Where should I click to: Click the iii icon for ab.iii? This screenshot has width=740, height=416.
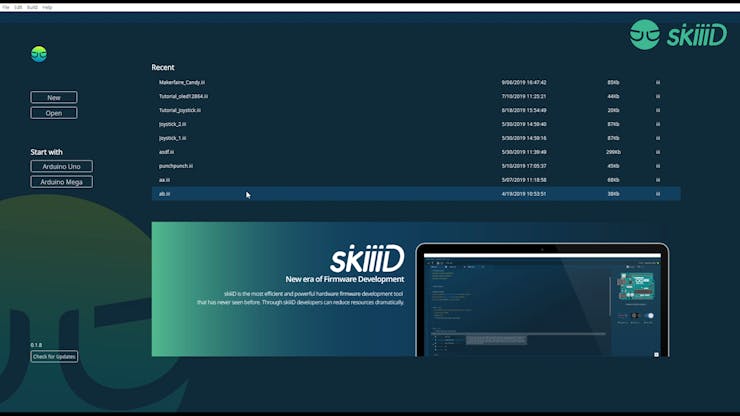(657, 194)
